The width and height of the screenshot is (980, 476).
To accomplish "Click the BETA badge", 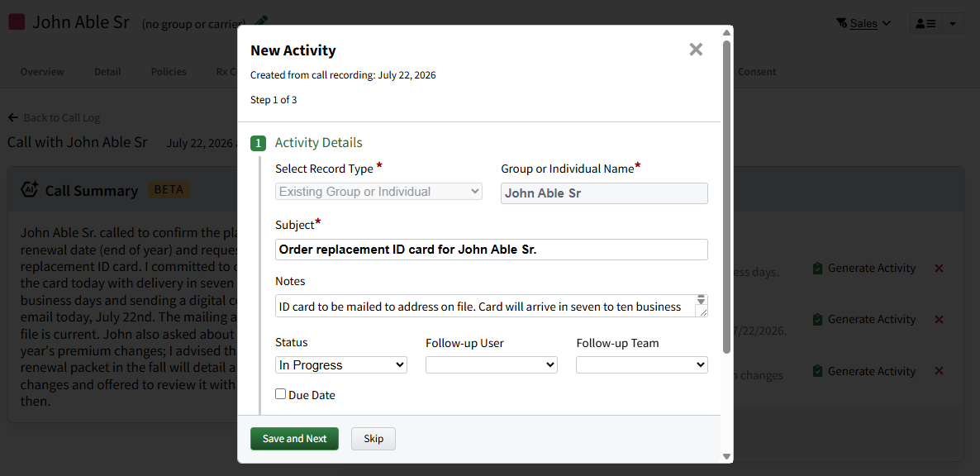I will coord(168,189).
